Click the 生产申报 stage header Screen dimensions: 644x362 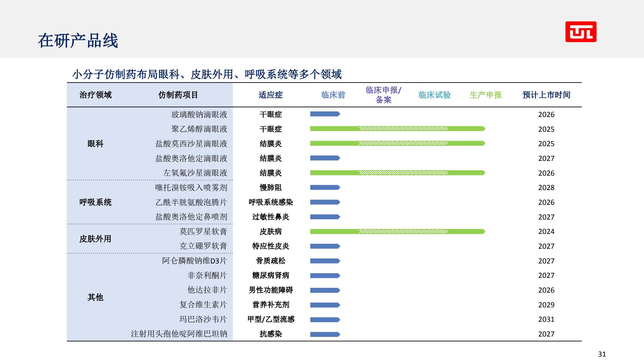point(486,95)
